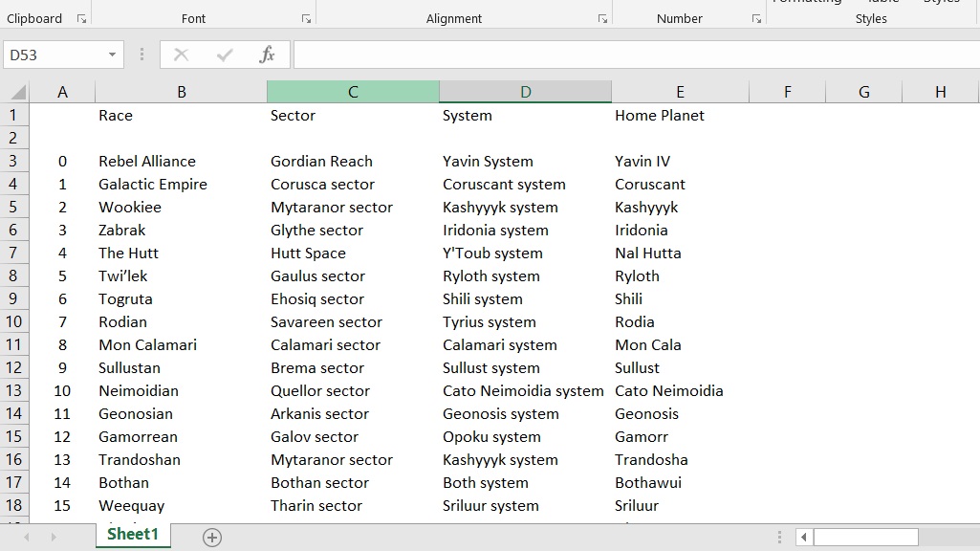The width and height of the screenshot is (980, 551).
Task: Select the 'Coruscant system' cell
Action: click(x=526, y=184)
